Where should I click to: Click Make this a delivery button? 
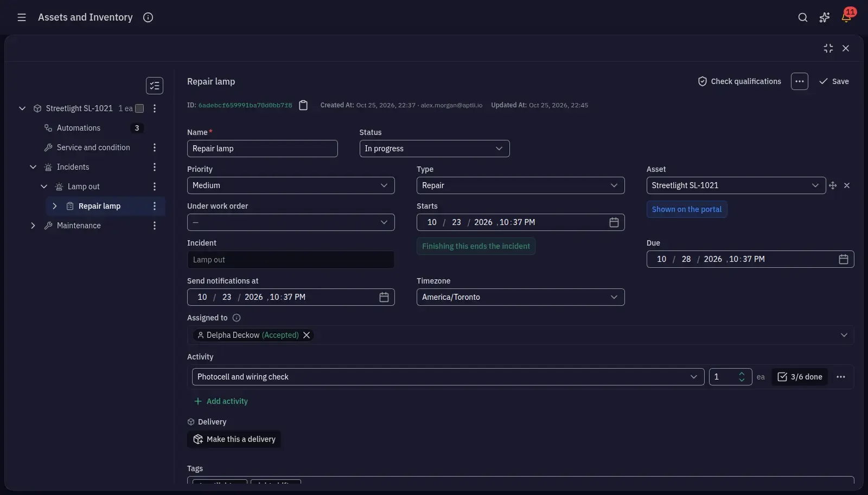tap(234, 439)
